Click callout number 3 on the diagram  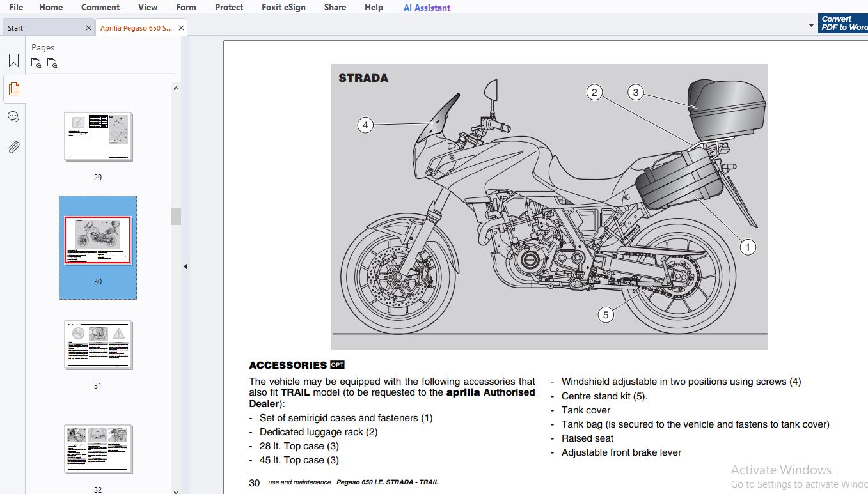[x=635, y=93]
